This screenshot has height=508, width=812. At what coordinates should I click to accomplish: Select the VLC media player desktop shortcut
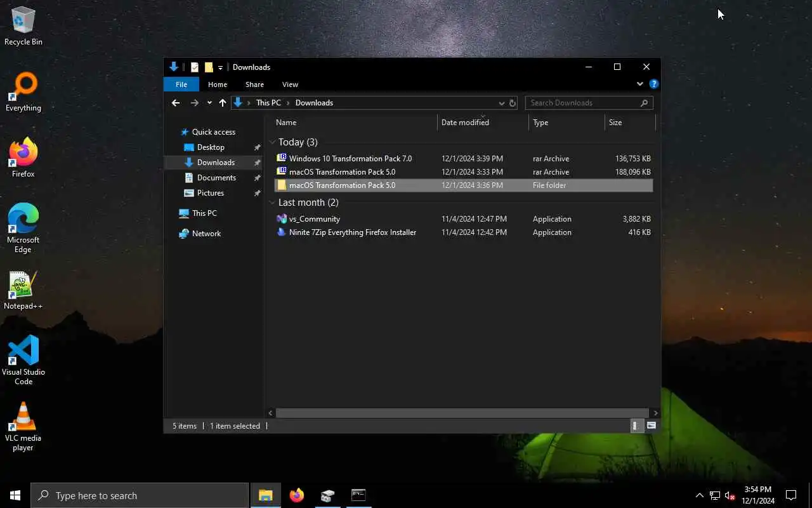click(x=23, y=427)
